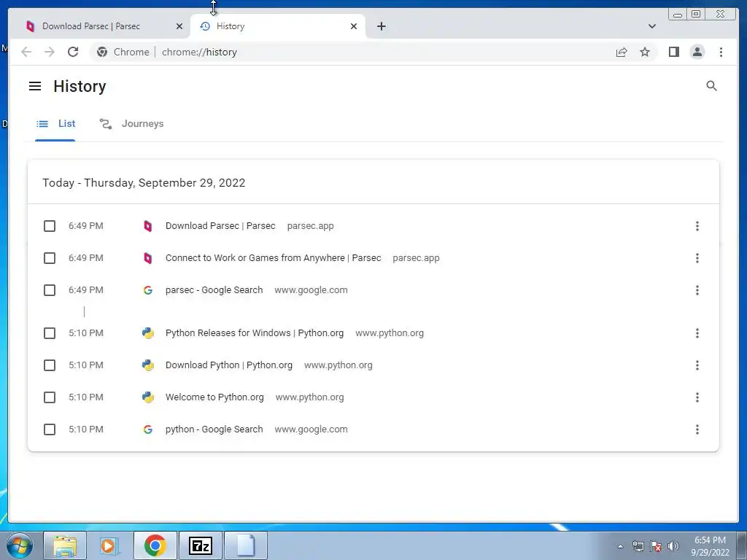Click the Action Center flag tray icon
The width and height of the screenshot is (747, 560).
[656, 546]
